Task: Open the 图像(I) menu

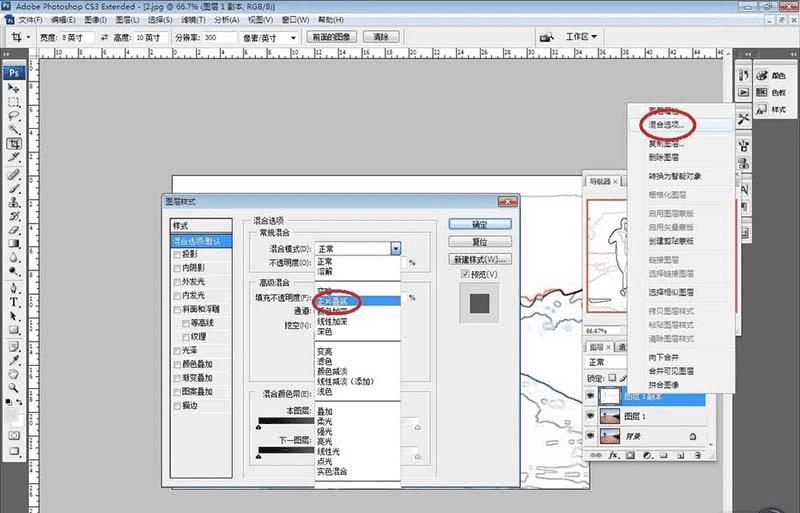Action: [95, 20]
